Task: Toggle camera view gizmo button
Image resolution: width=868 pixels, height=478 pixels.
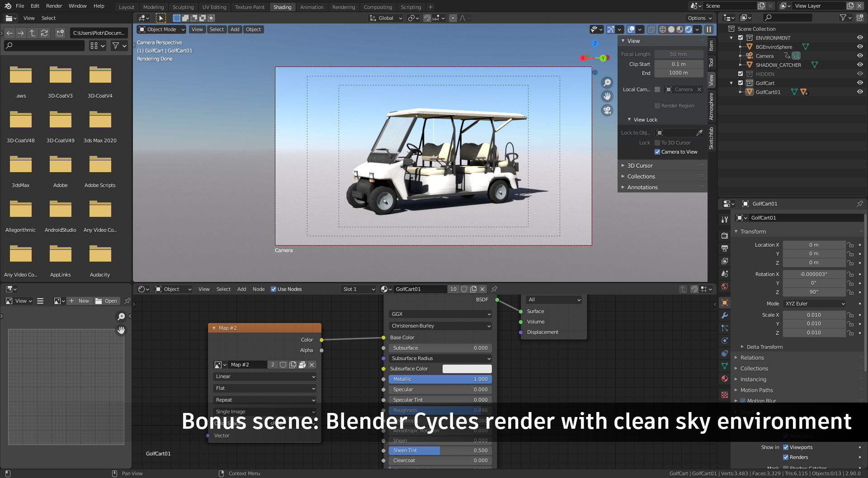Action: pos(607,110)
